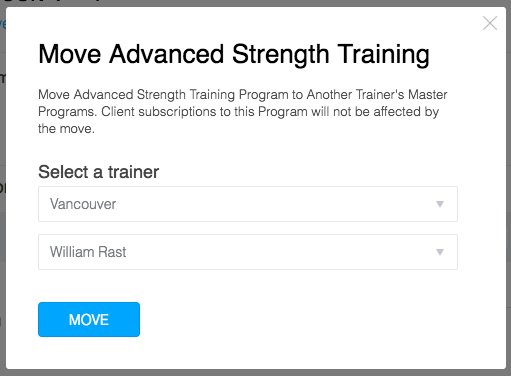Viewport: 511px width, 376px height.
Task: Click the blank gap between the two dropdowns
Action: click(x=248, y=228)
